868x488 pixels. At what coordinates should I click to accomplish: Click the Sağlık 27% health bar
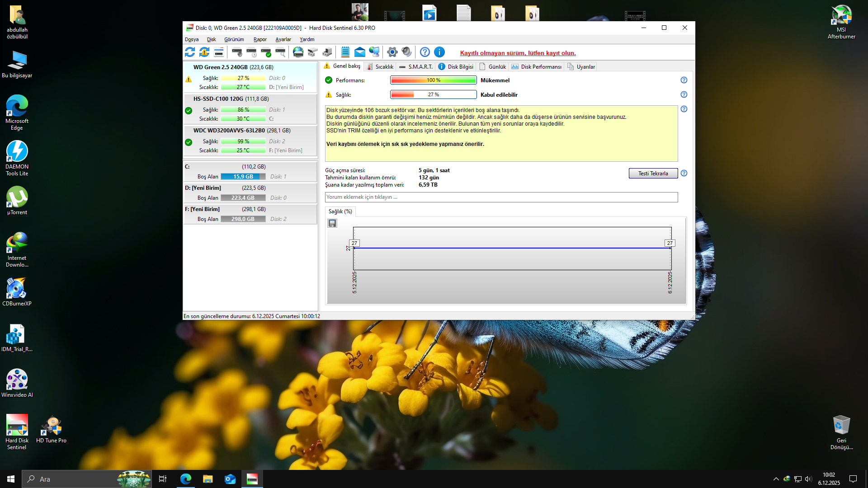pos(433,94)
